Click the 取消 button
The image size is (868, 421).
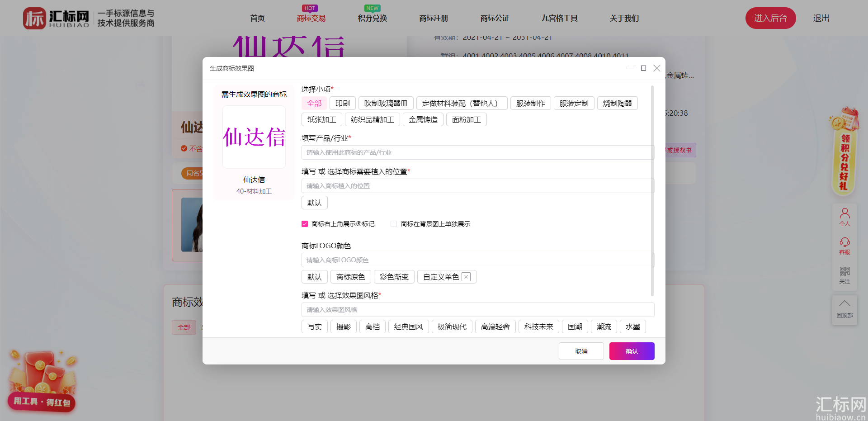coord(581,351)
